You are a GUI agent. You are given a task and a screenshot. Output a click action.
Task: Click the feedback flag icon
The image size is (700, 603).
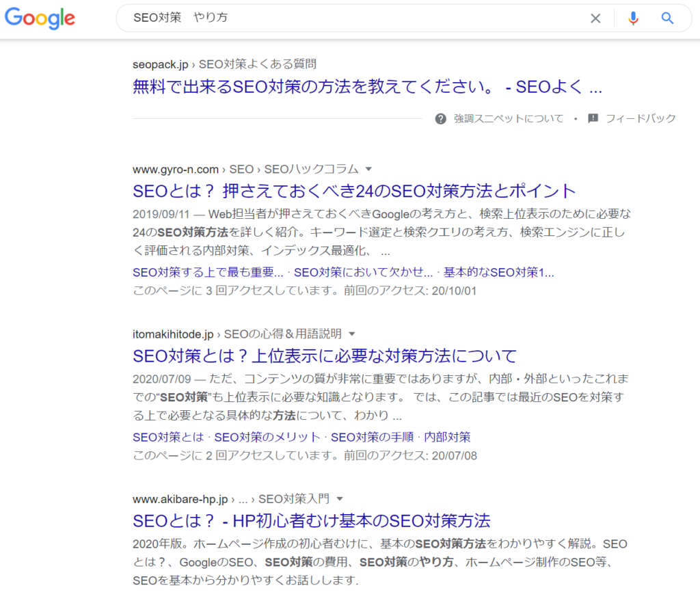point(593,118)
